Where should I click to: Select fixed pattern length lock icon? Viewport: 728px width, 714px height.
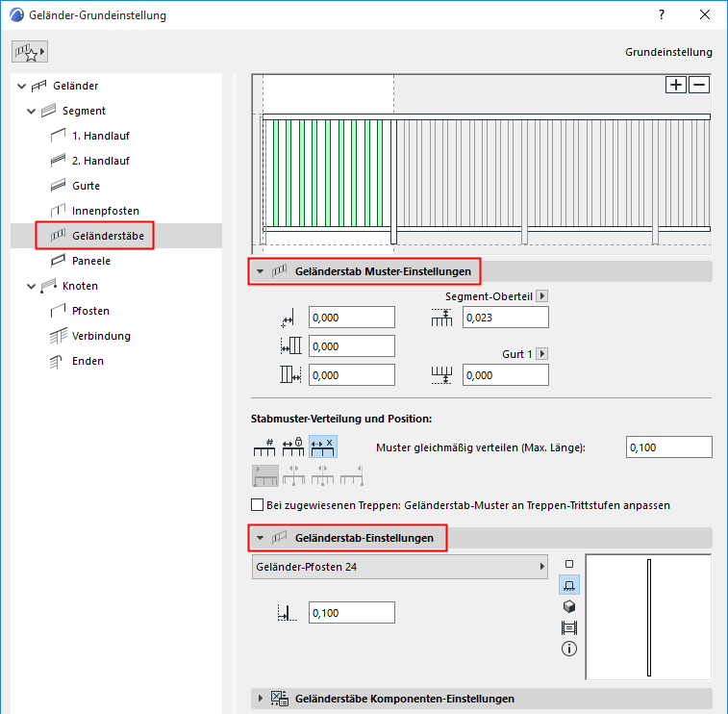coord(293,446)
